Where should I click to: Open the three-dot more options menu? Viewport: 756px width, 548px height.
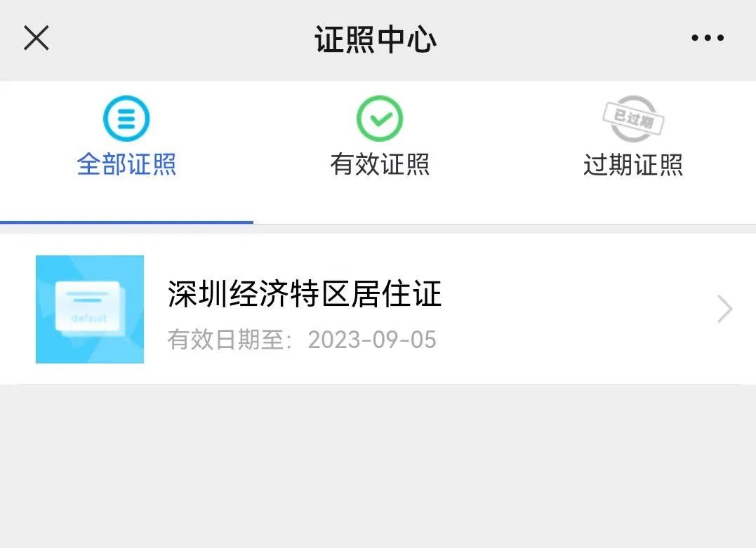coord(708,38)
